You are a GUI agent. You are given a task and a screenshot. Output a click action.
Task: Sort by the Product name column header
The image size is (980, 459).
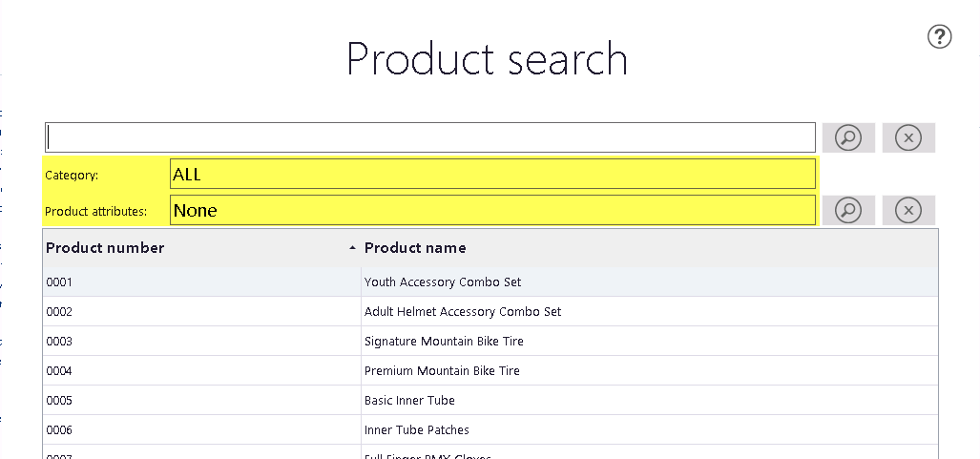[x=415, y=248]
